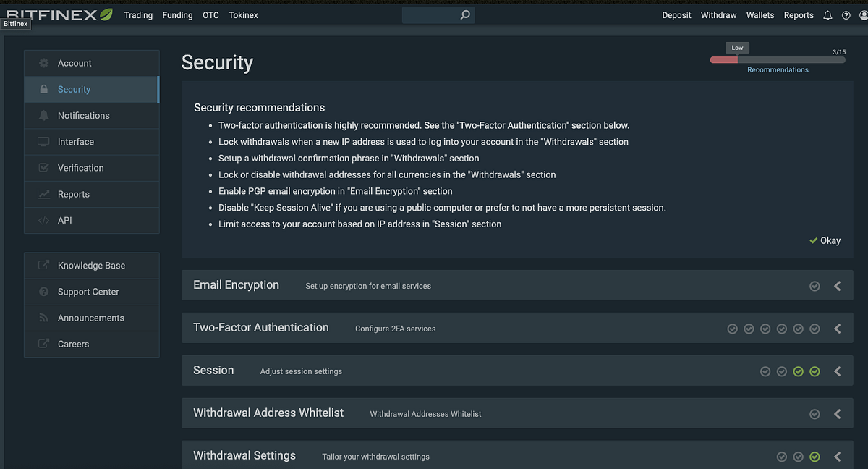Image resolution: width=868 pixels, height=469 pixels.
Task: Click the Withdrawal Address Whitelist status checkmark
Action: [814, 414]
